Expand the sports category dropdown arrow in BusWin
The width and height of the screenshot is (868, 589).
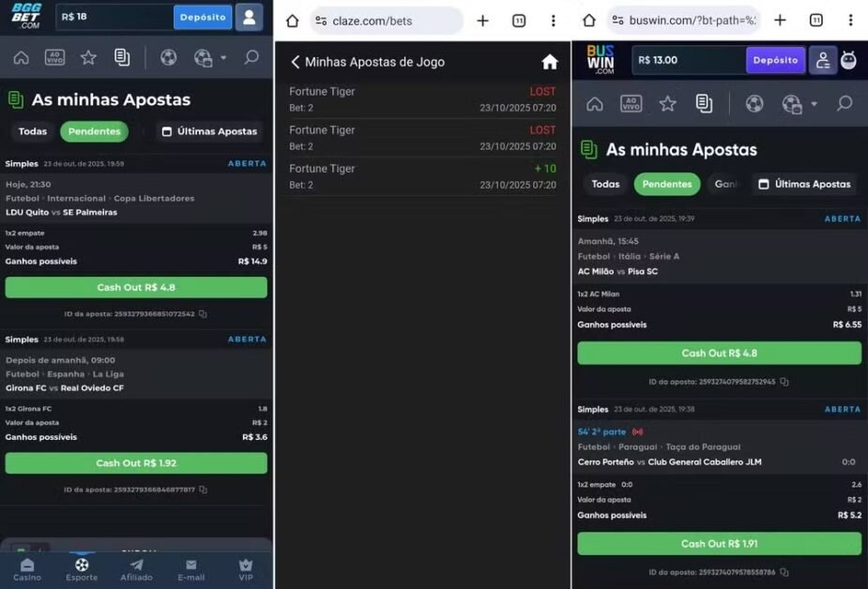coord(813,103)
